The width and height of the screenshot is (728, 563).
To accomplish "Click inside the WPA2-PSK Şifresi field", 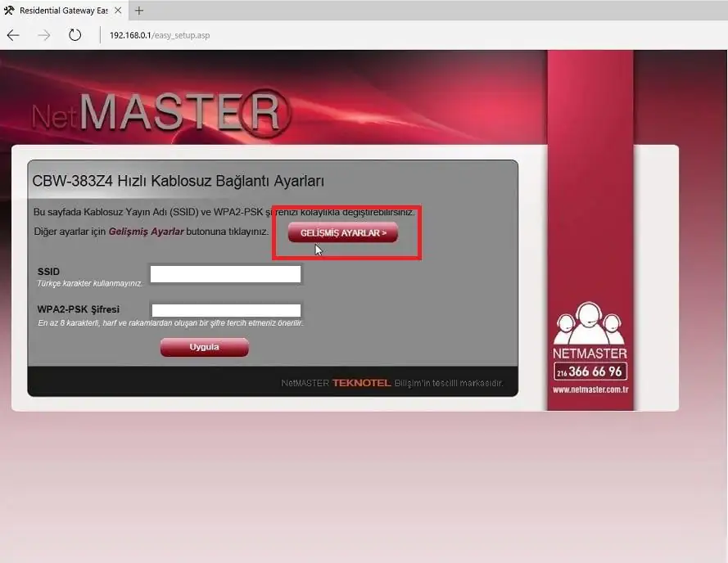I will (x=225, y=310).
